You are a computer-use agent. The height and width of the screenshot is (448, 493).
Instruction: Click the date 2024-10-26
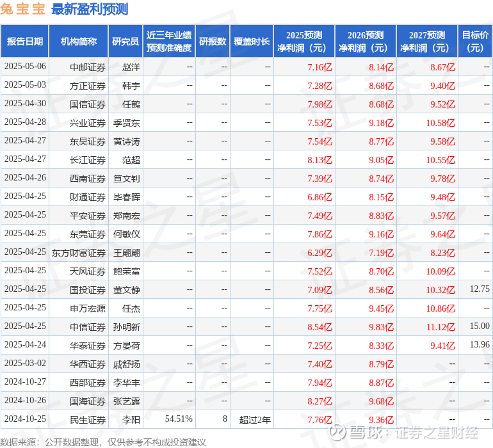(25, 400)
